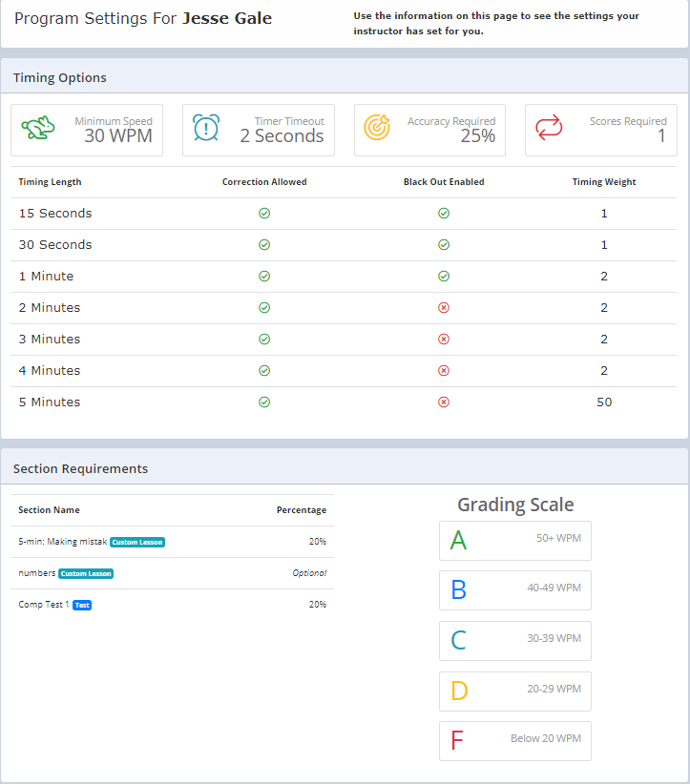Click the repeat arrows Scores Required icon
Screen dimensions: 690x784
[x=549, y=128]
